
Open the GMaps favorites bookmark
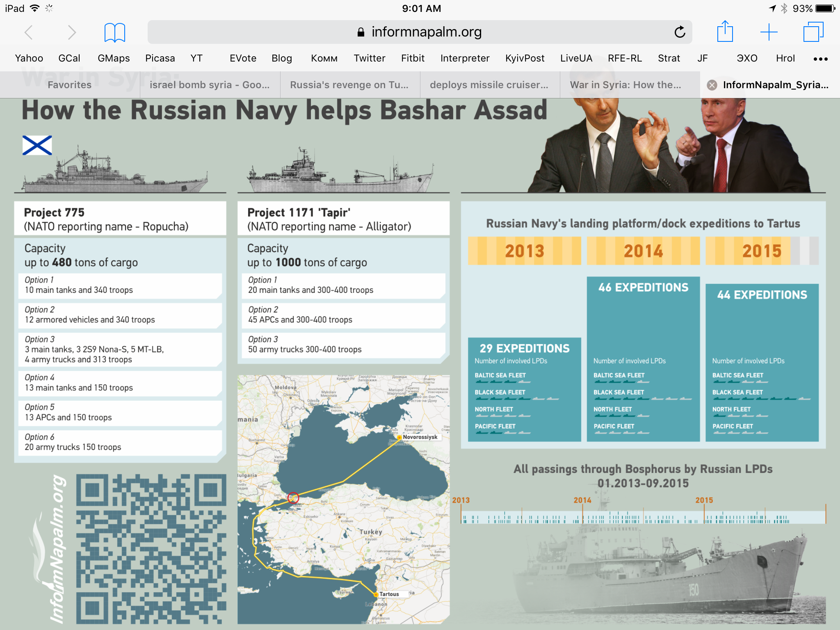pyautogui.click(x=114, y=58)
